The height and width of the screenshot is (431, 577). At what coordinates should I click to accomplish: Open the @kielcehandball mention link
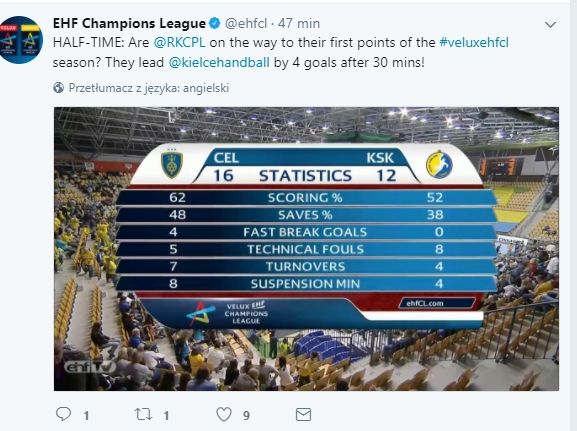[219, 62]
